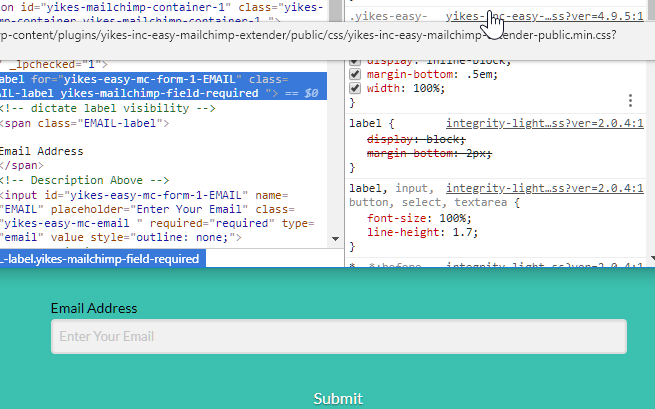Screen dimensions: 655x409
Task: Edit the font-size 100% value
Action: click(x=453, y=218)
